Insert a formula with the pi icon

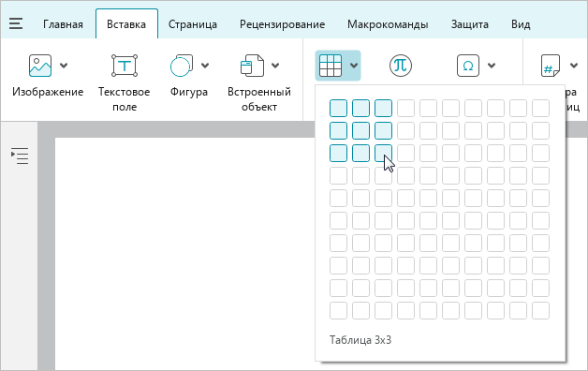pos(401,66)
